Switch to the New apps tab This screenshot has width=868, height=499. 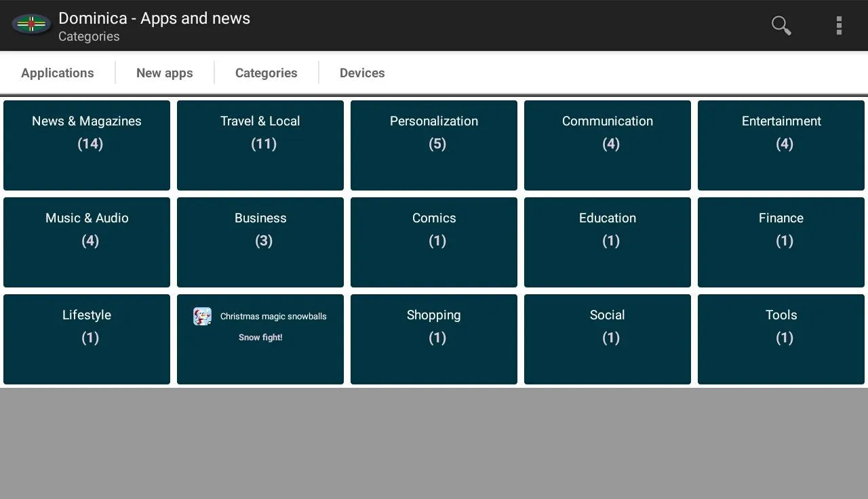(165, 73)
